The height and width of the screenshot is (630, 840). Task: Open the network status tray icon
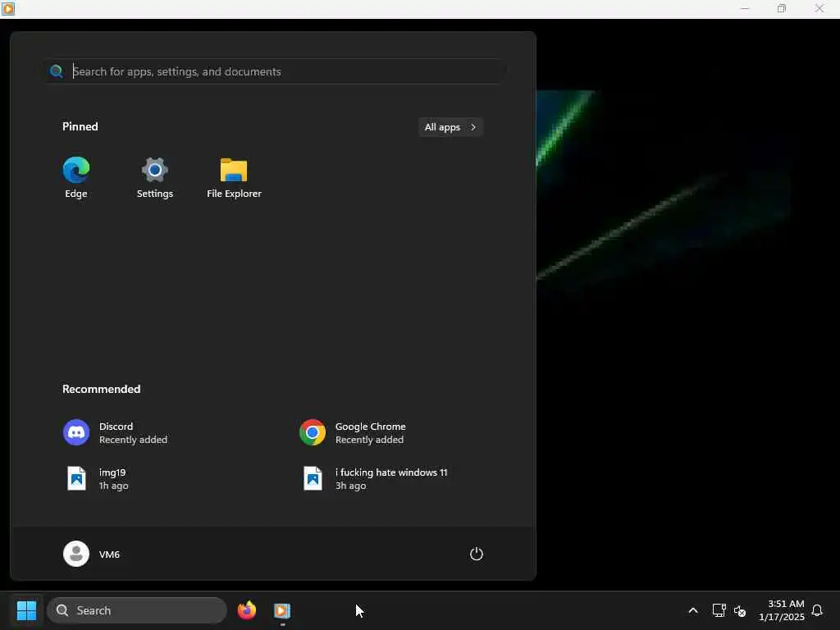pyautogui.click(x=719, y=610)
